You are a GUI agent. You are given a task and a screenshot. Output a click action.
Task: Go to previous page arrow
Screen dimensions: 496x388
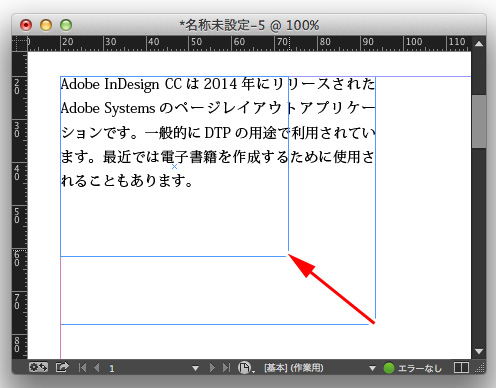coord(97,368)
